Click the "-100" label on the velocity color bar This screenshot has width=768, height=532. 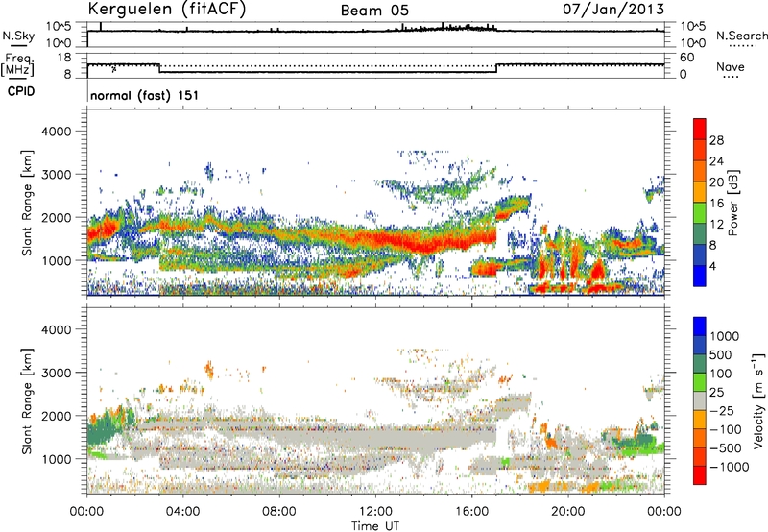726,429
